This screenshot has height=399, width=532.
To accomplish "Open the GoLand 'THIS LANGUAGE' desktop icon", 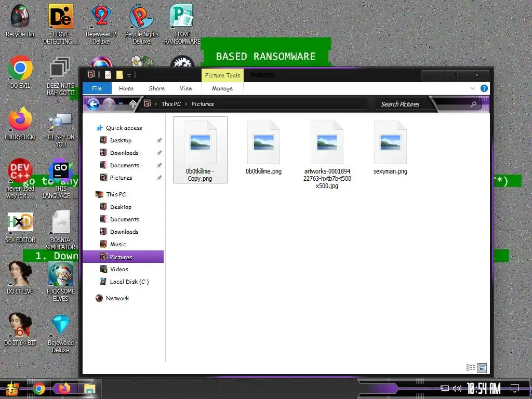I will pyautogui.click(x=60, y=179).
